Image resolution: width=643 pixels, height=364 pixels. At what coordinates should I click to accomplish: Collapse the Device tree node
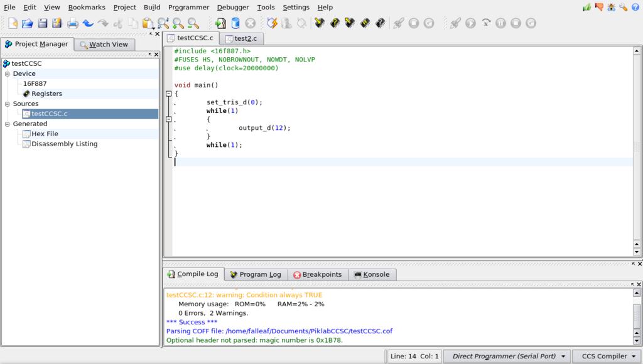[8, 73]
